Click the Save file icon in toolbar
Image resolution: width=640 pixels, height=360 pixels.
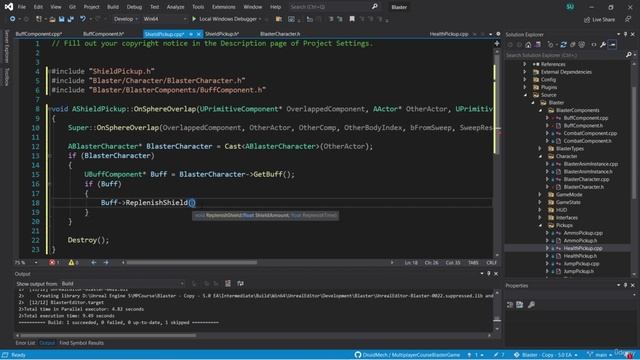click(x=61, y=19)
